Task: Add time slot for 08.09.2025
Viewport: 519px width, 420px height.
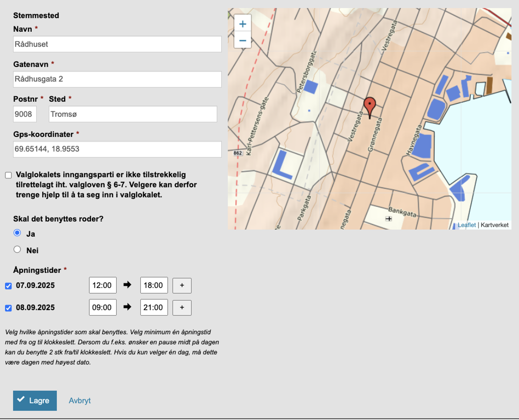Action: click(x=182, y=308)
